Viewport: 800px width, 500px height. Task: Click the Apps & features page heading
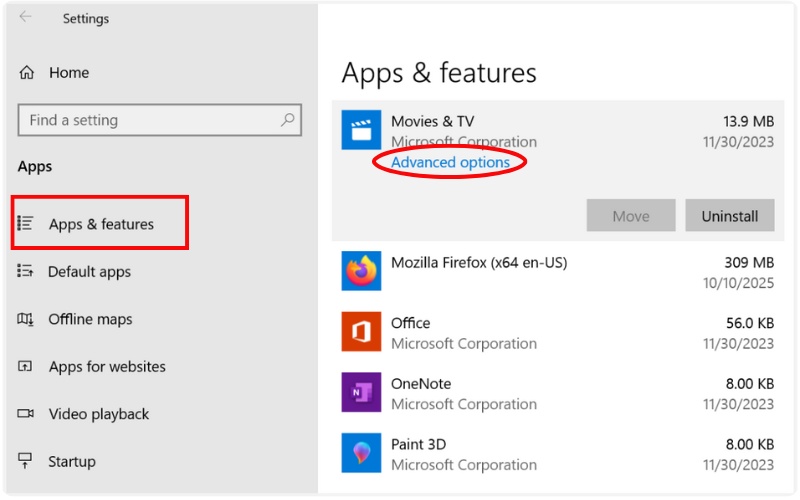click(439, 73)
